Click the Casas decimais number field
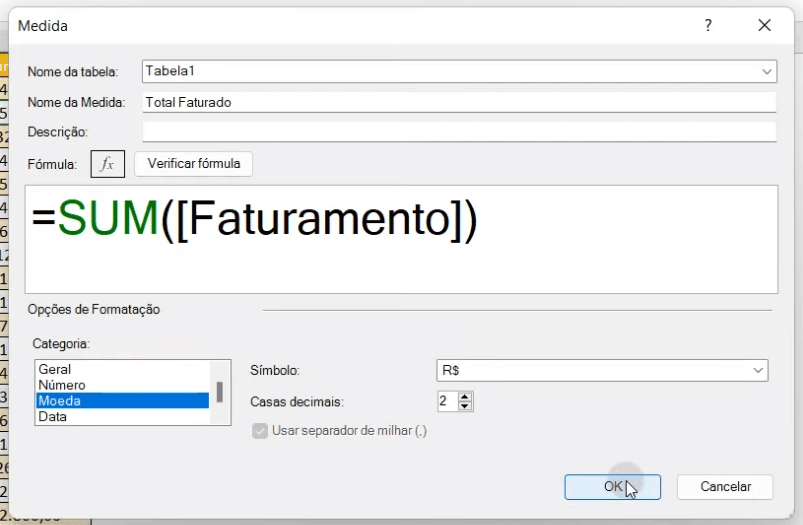 448,402
